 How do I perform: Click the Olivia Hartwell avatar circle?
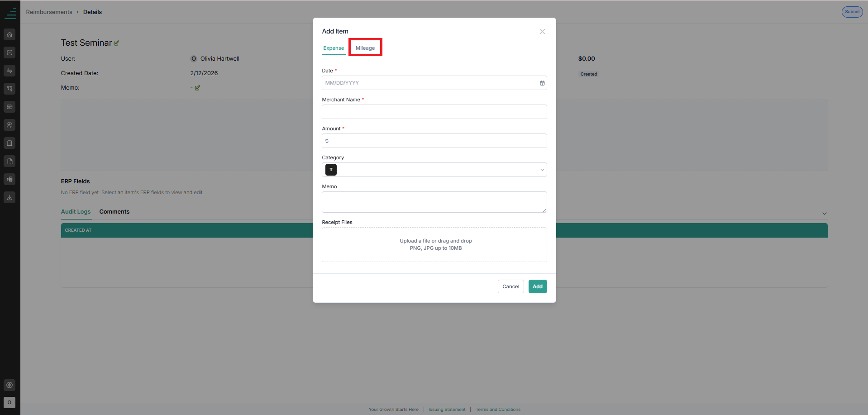click(194, 59)
